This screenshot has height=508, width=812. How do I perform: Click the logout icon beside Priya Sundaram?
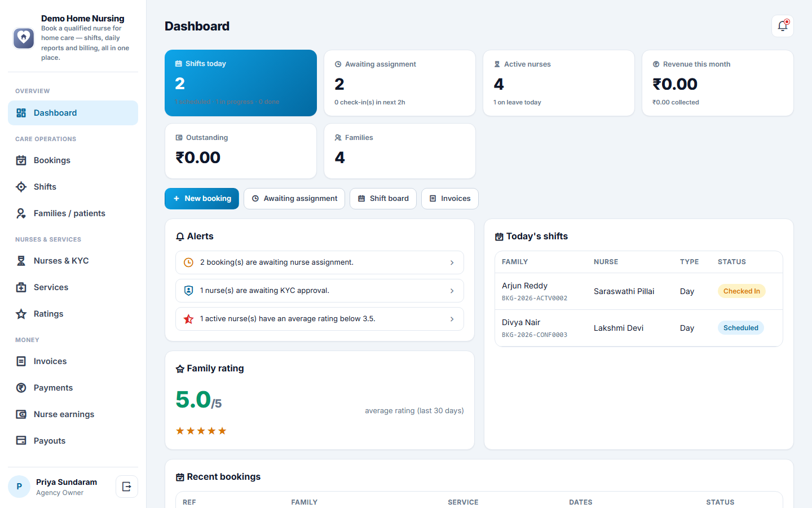click(x=127, y=487)
